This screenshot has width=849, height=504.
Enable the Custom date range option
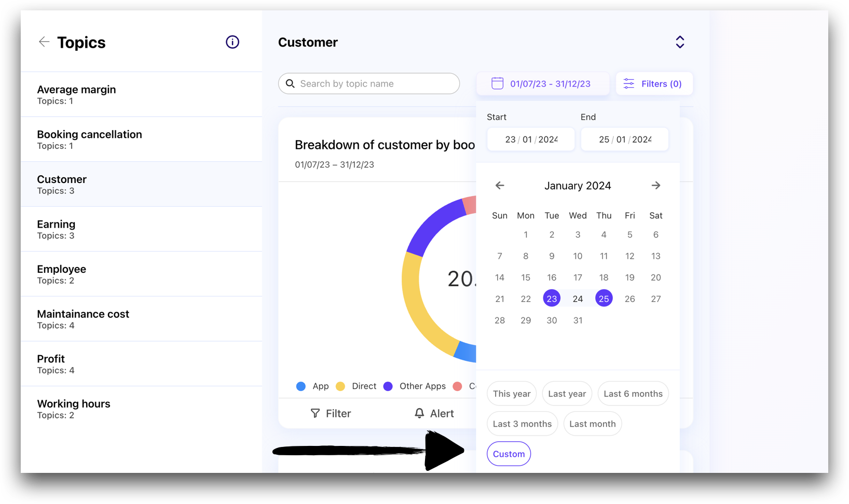click(509, 454)
